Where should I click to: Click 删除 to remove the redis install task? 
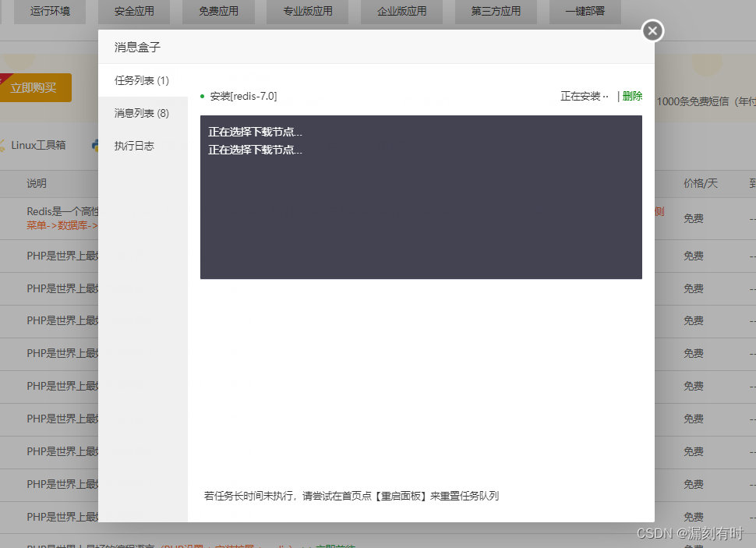tap(632, 96)
